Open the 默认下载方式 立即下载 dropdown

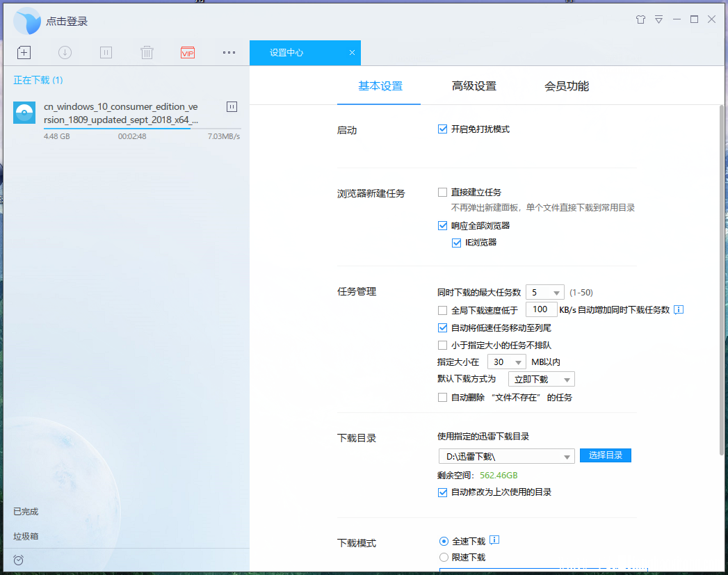coord(542,379)
